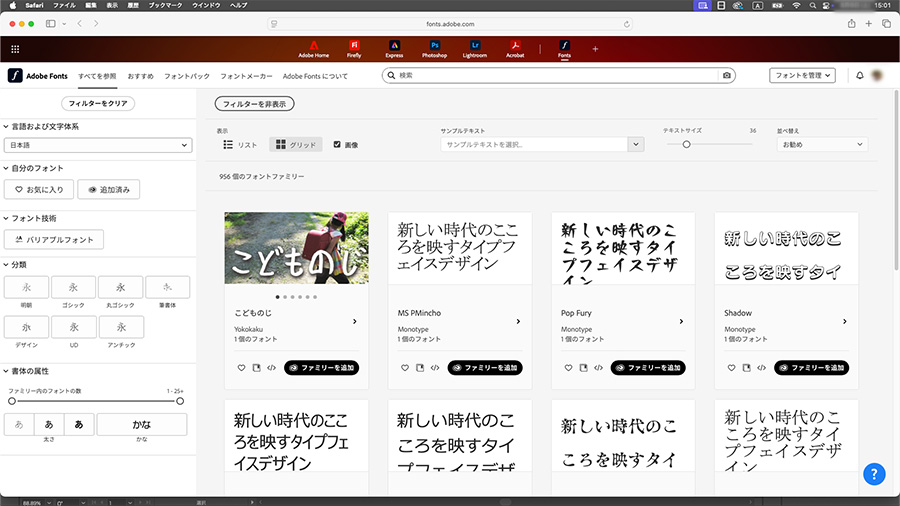The image size is (900, 506).
Task: Select the 明朝 classification filter
Action: [26, 287]
